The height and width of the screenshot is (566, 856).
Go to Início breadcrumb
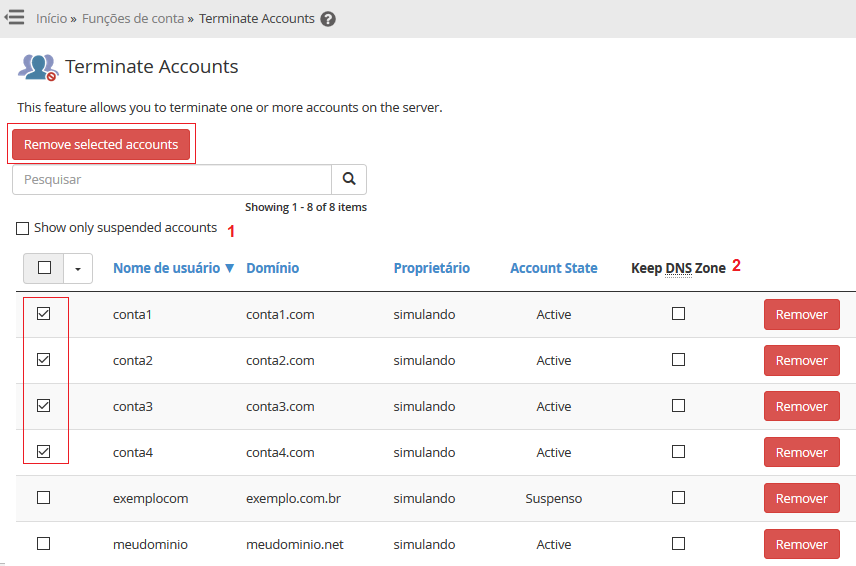coord(51,19)
